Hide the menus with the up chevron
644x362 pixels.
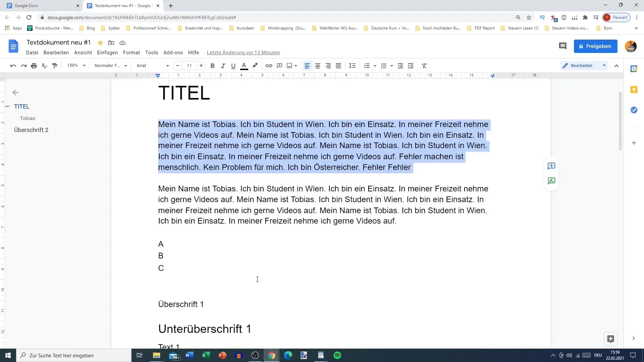pos(616,66)
